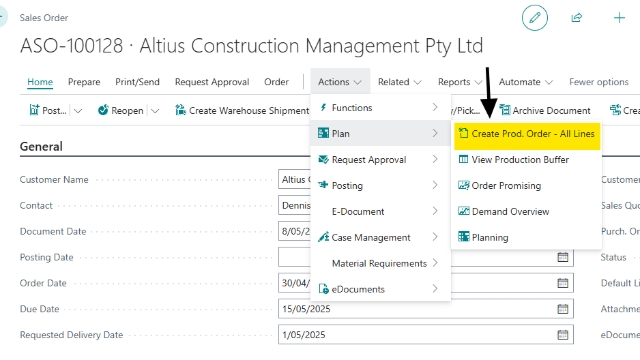Viewport: 640px width, 360px height.
Task: Click the Case Management icon
Action: click(324, 237)
